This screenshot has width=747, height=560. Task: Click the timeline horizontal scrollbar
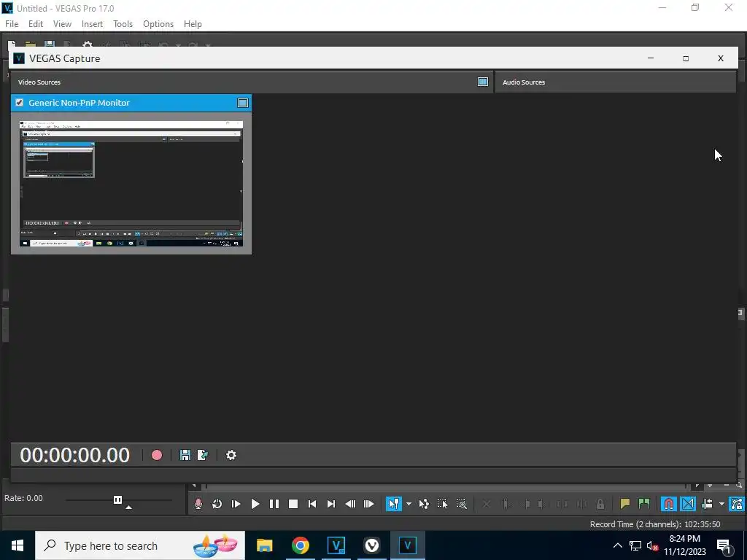446,486
